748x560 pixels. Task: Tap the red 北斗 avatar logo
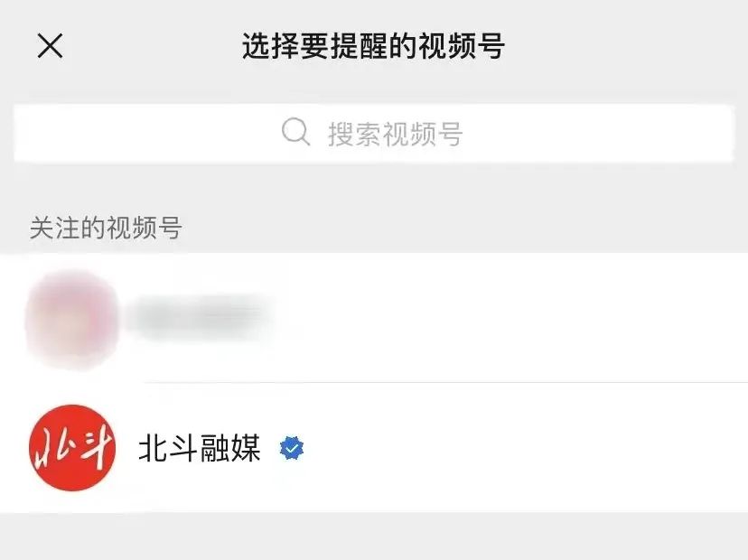click(x=72, y=447)
